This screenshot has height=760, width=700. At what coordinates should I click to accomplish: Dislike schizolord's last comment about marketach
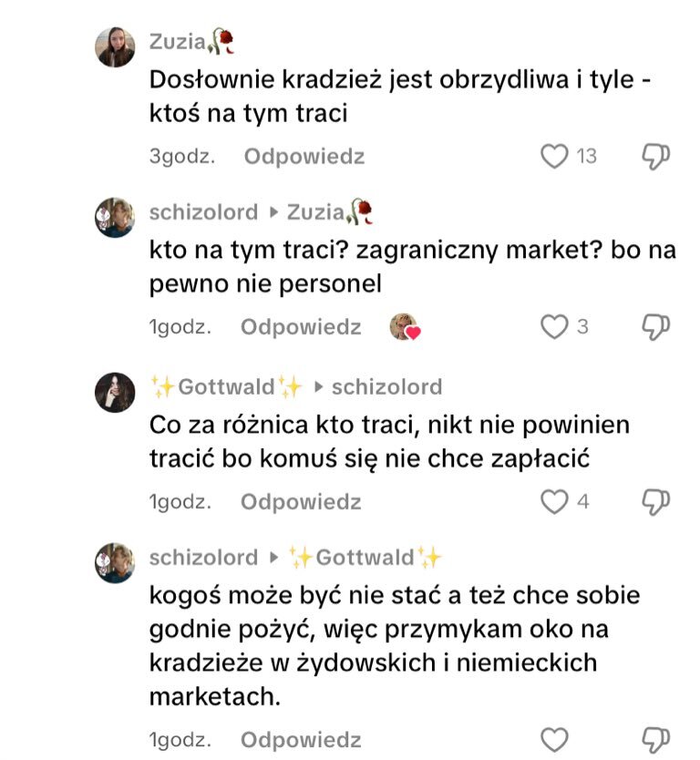[656, 739]
